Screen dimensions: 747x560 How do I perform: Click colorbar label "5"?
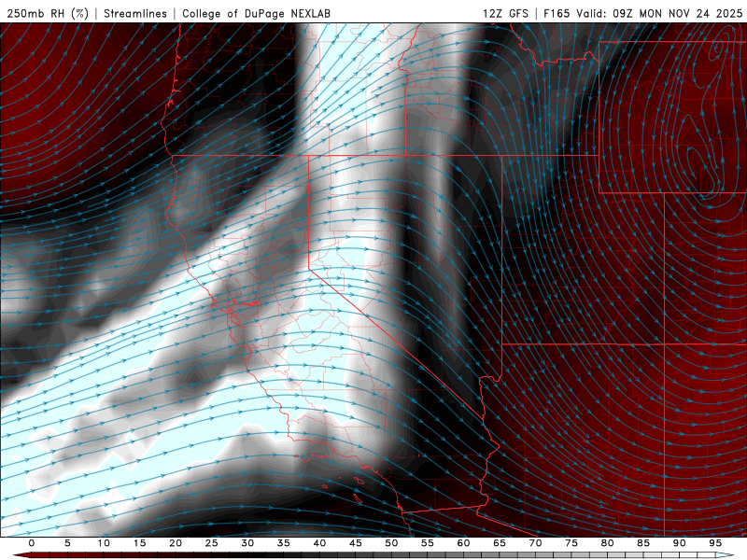(x=67, y=543)
